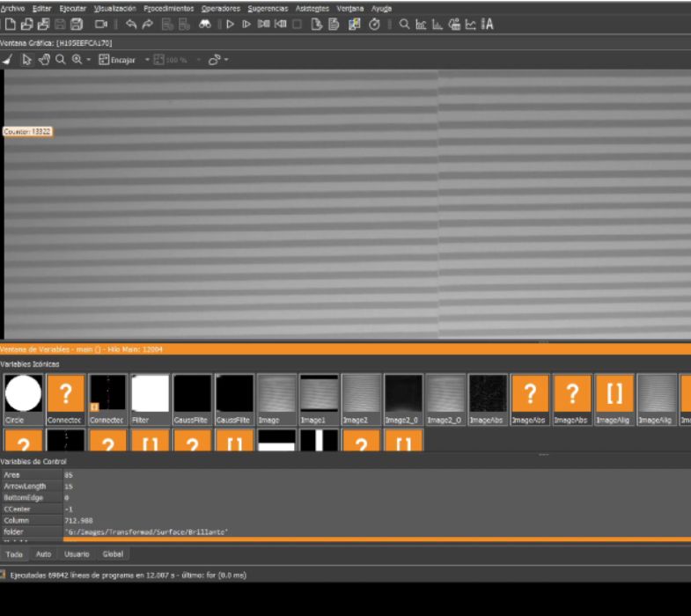Open the Visualización menu

[114, 8]
